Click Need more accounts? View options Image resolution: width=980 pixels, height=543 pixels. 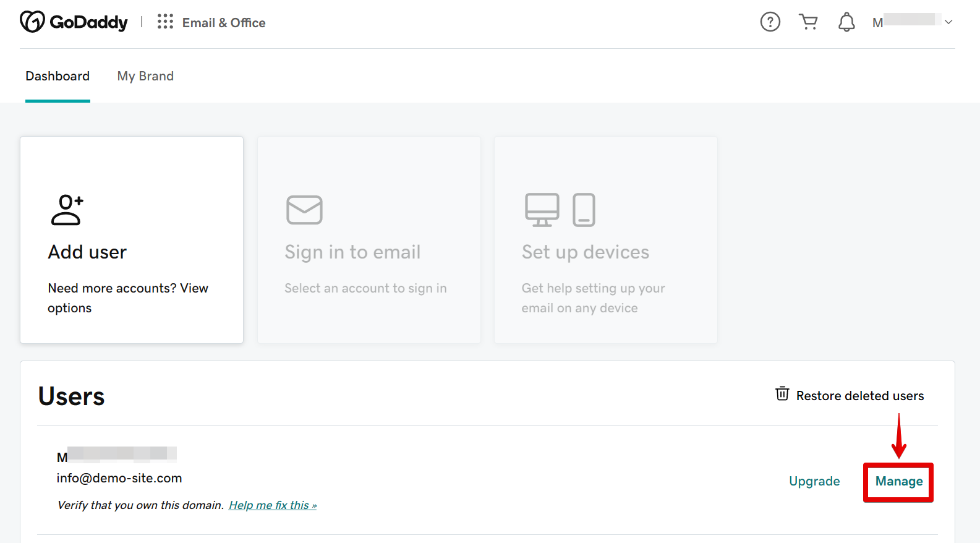coord(128,298)
